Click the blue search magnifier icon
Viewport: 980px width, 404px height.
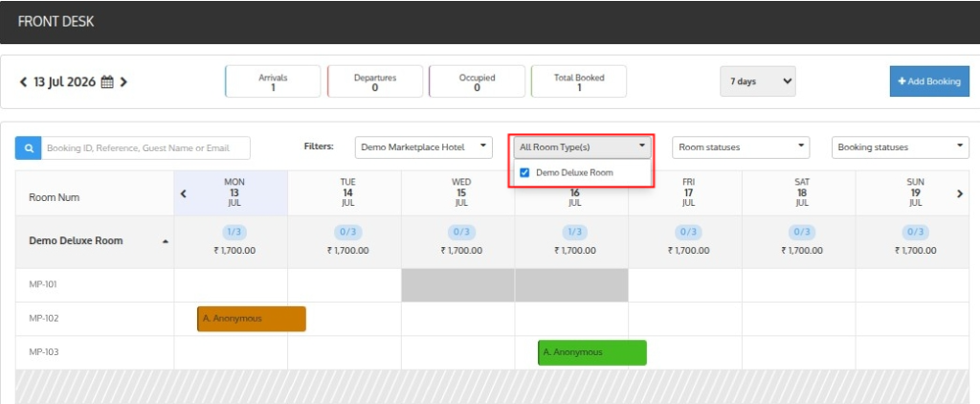click(28, 148)
